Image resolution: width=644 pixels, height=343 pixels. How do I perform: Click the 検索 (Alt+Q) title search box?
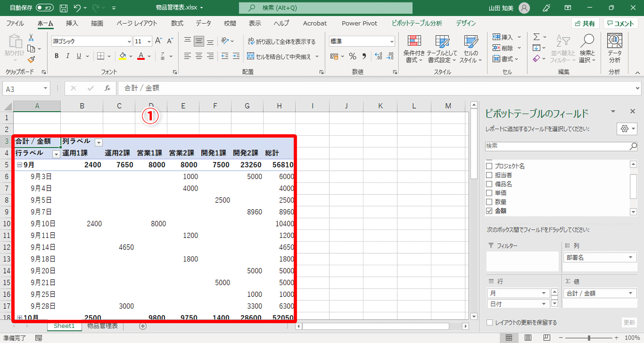coord(326,8)
